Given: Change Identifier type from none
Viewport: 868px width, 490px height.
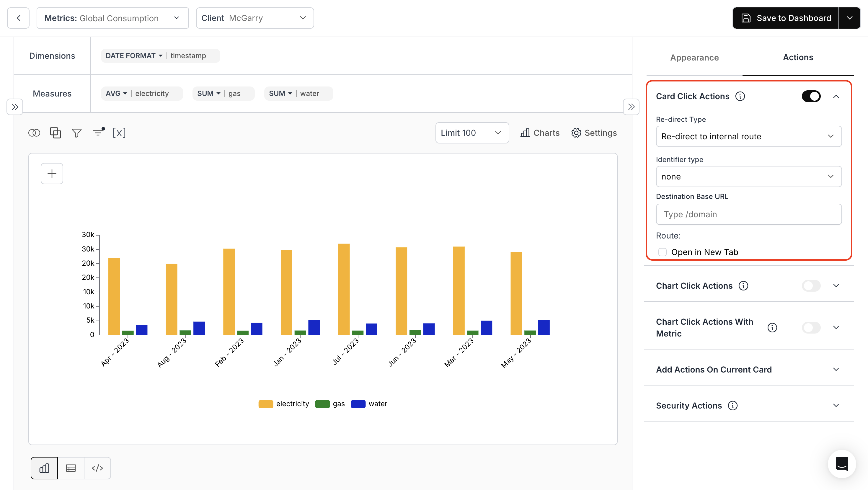Looking at the screenshot, I should pyautogui.click(x=749, y=176).
